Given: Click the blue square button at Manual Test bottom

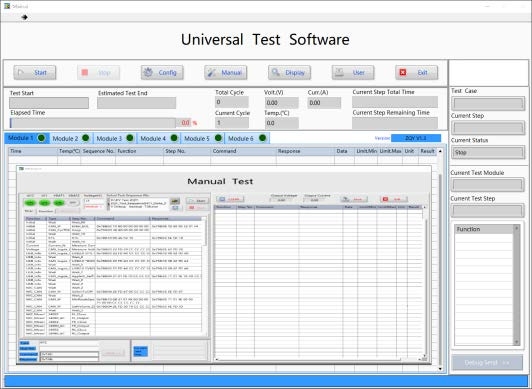Looking at the screenshot, I should pos(140,351).
